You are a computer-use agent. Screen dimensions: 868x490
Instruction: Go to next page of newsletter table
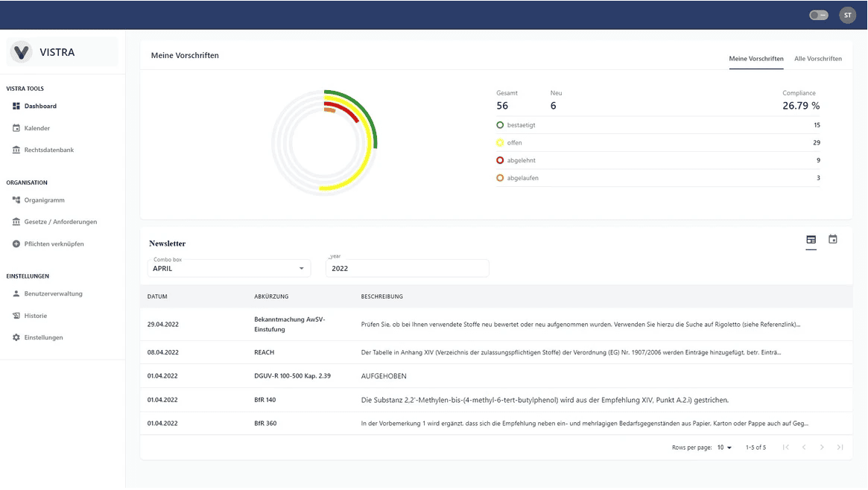tap(822, 448)
